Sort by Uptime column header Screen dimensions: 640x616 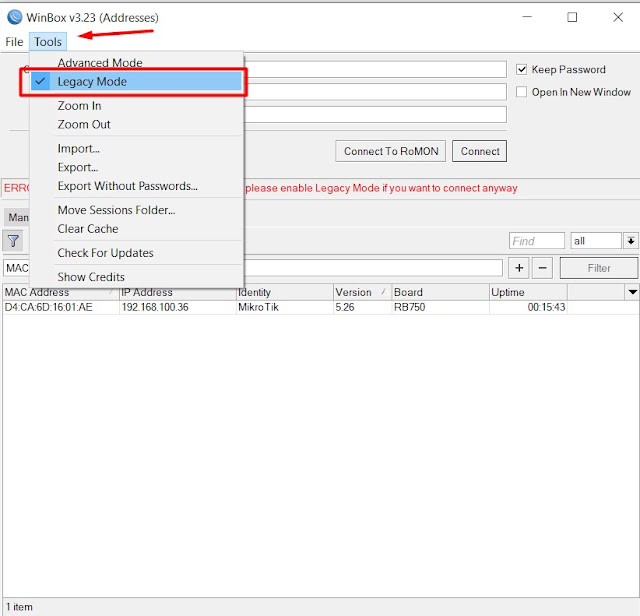coord(528,292)
